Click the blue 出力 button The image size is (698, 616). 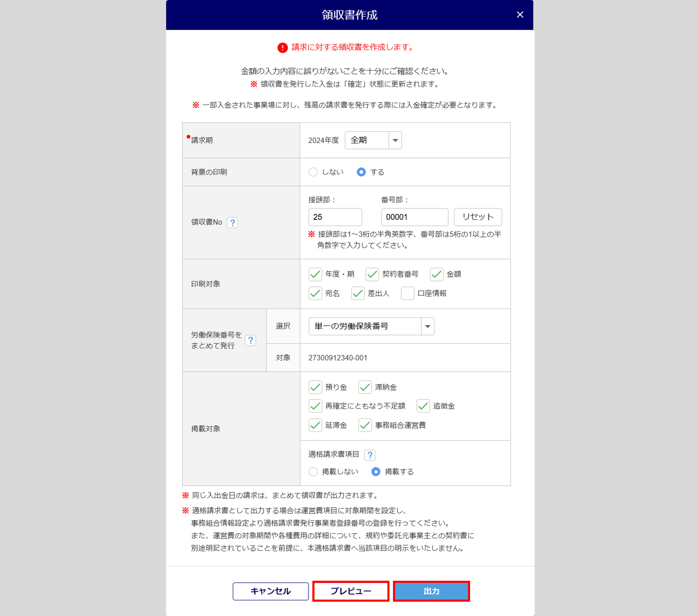[431, 591]
